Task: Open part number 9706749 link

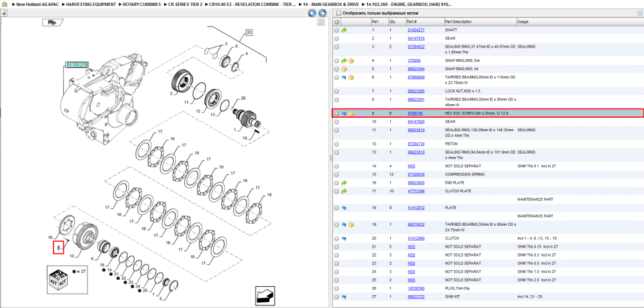Action: (x=415, y=113)
